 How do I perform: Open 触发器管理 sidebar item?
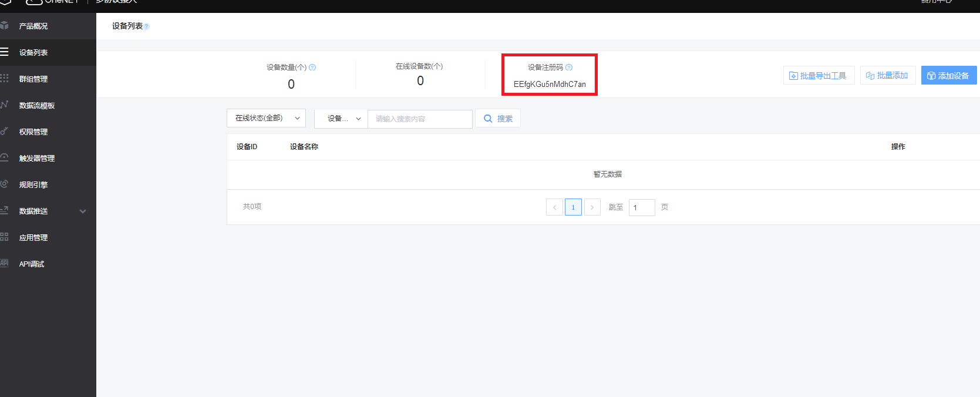tap(48, 158)
